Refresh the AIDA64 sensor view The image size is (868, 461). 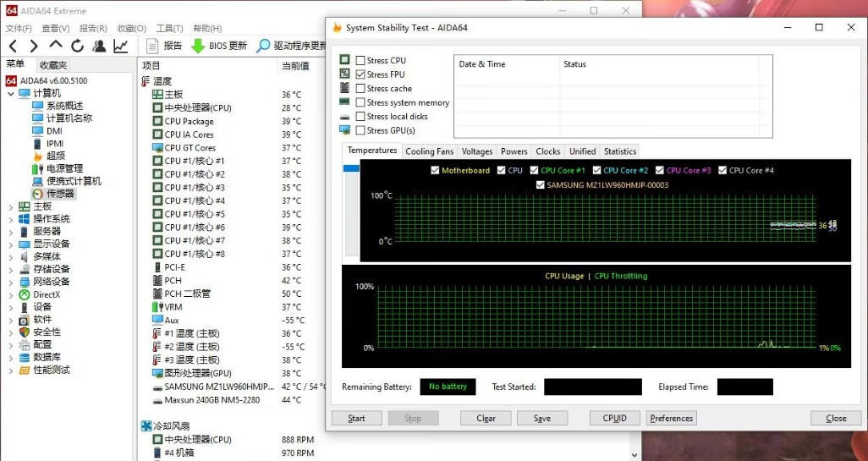(x=78, y=46)
